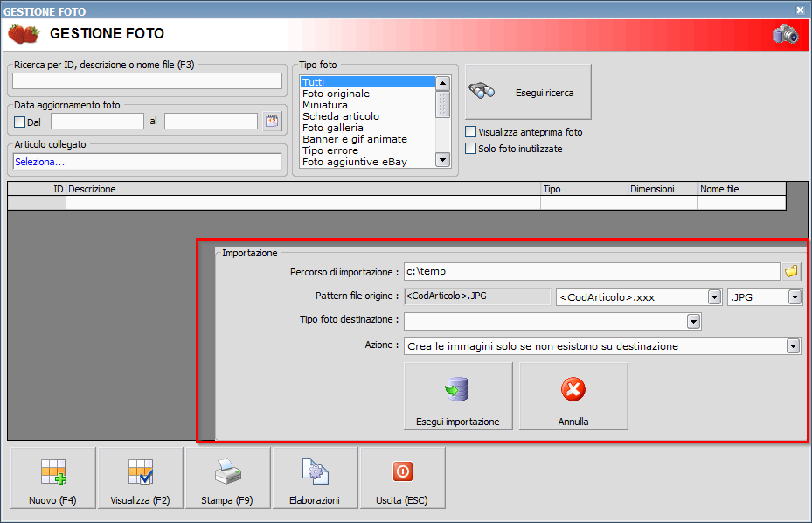
Task: Print with Stampa (F9)
Action: click(228, 478)
